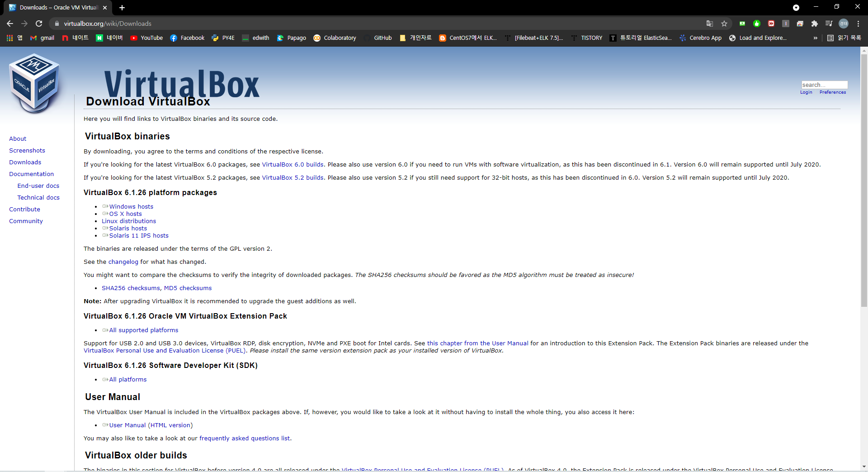Open the Screenshots sidebar link

pyautogui.click(x=27, y=151)
